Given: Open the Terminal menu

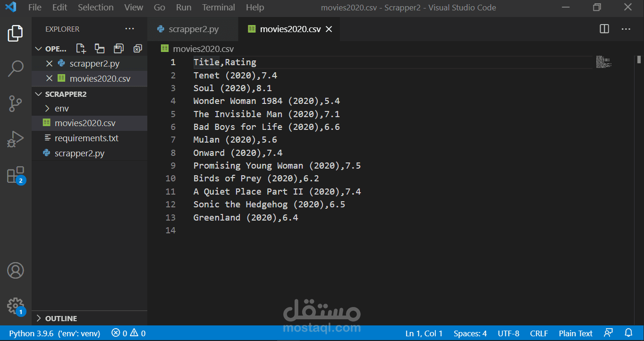Looking at the screenshot, I should [x=218, y=8].
